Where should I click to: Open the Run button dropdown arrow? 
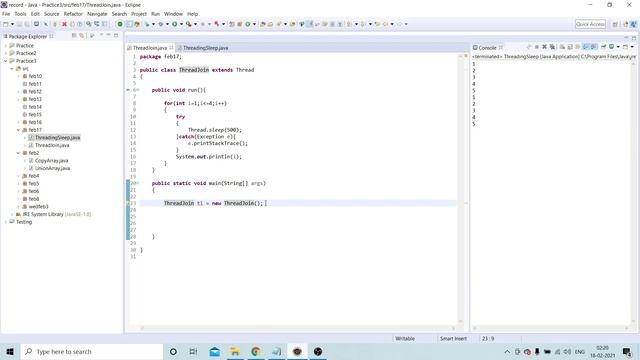181,24
